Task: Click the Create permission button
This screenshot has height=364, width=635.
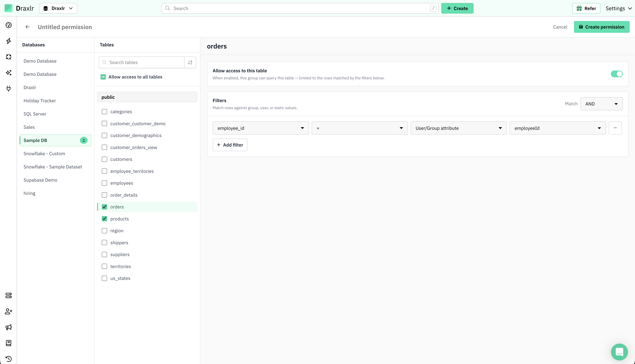Action: (601, 27)
